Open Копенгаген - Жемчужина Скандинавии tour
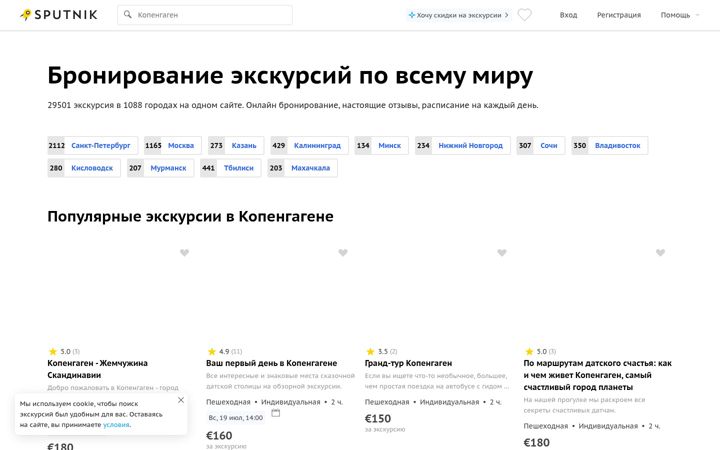This screenshot has width=720, height=450. tap(97, 369)
